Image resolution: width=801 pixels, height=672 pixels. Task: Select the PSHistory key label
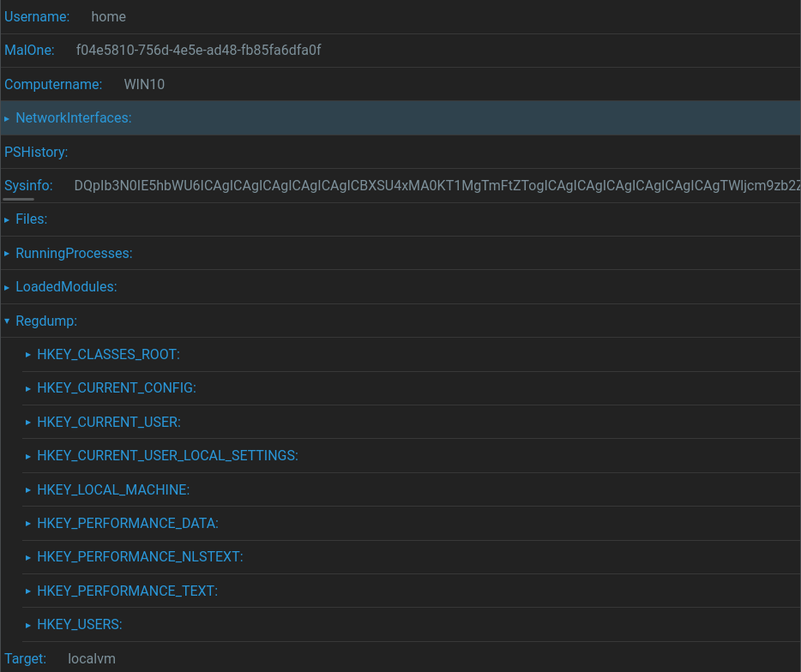point(36,153)
